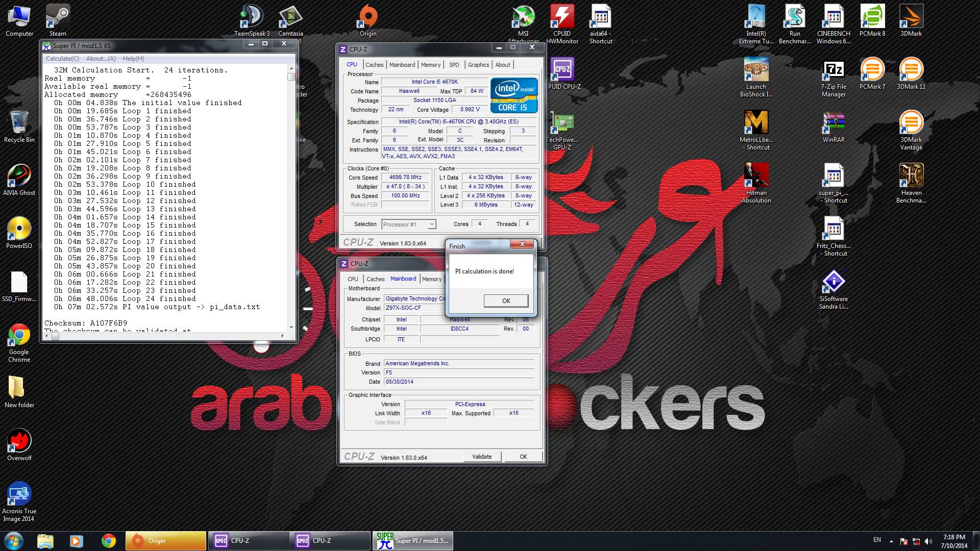Switch to the SPD tab in CPU-Z
The height and width of the screenshot is (551, 980).
[454, 65]
